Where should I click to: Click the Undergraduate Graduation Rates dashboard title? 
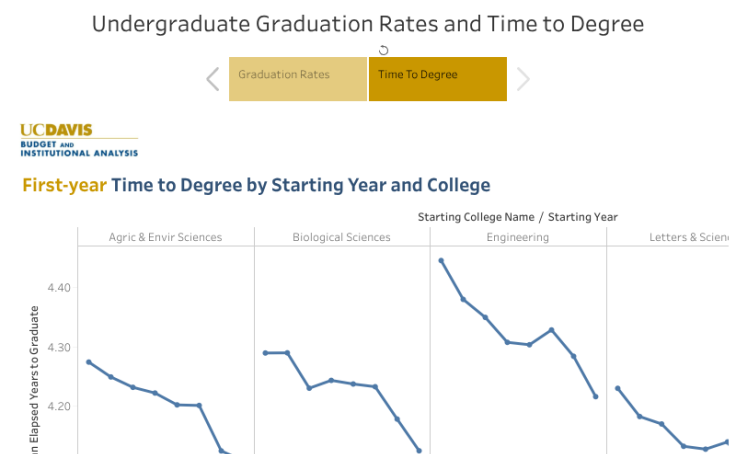[368, 24]
